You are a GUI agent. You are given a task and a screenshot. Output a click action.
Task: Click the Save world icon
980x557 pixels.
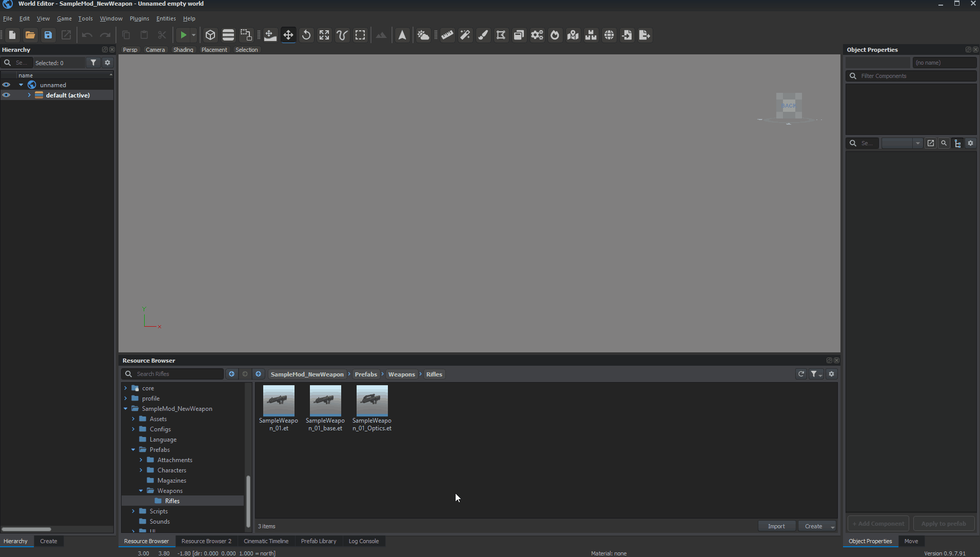coord(48,35)
